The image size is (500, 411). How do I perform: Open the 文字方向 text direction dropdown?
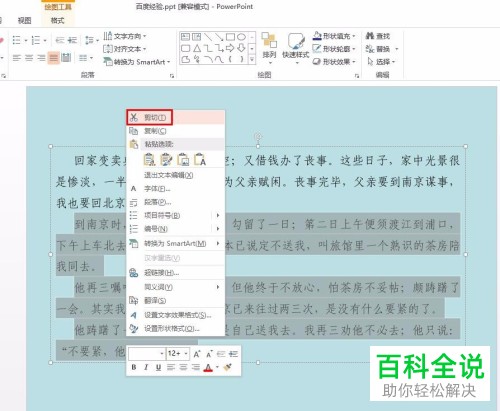pos(125,36)
